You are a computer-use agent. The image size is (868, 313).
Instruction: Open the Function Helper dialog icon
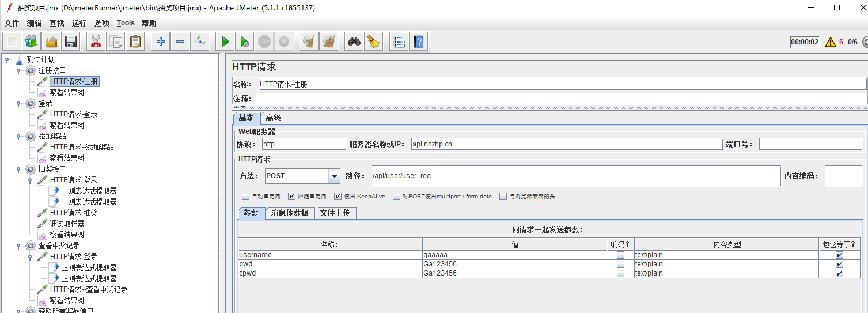[x=399, y=42]
